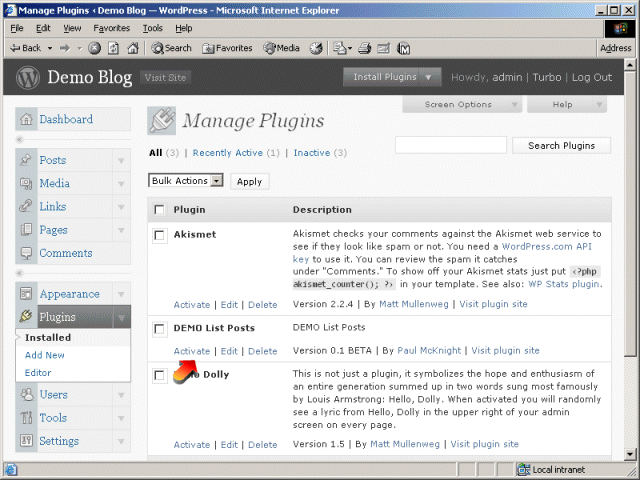
Task: Click the Appearance sidebar icon
Action: [26, 294]
